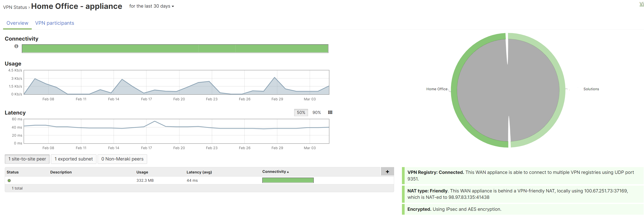Sort table by Latency (avg) column
This screenshot has width=644, height=219.
pos(199,172)
